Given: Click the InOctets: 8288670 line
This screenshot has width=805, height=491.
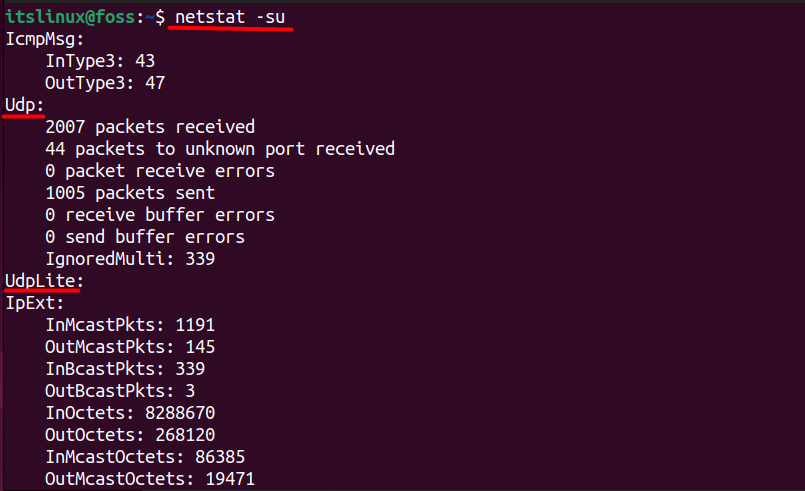Looking at the screenshot, I should pos(130,413).
